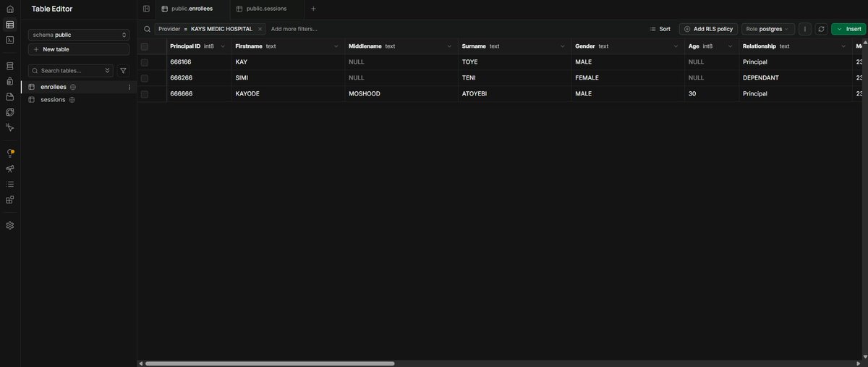This screenshot has width=868, height=367.
Task: Check the row checkbox for KAY TOYE
Action: point(145,62)
